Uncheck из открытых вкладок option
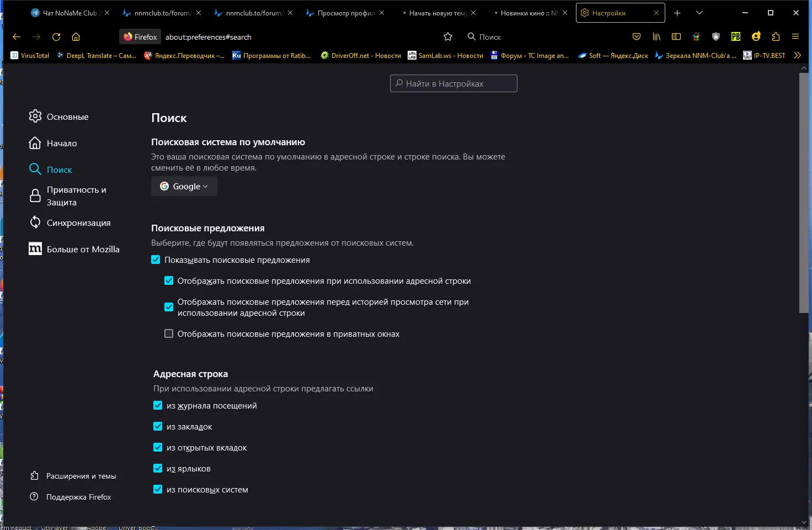The width and height of the screenshot is (812, 530). tap(158, 448)
